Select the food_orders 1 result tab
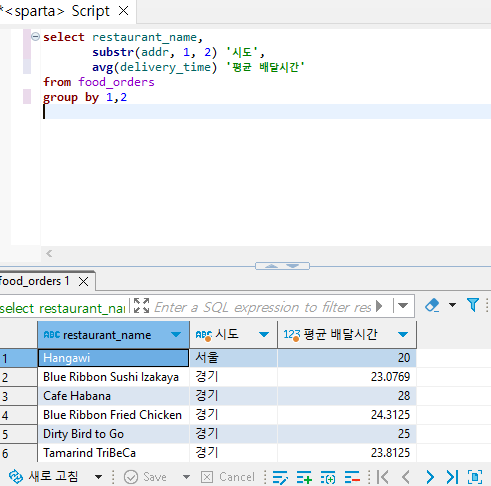Image resolution: width=491 pixels, height=486 pixels. [x=35, y=281]
